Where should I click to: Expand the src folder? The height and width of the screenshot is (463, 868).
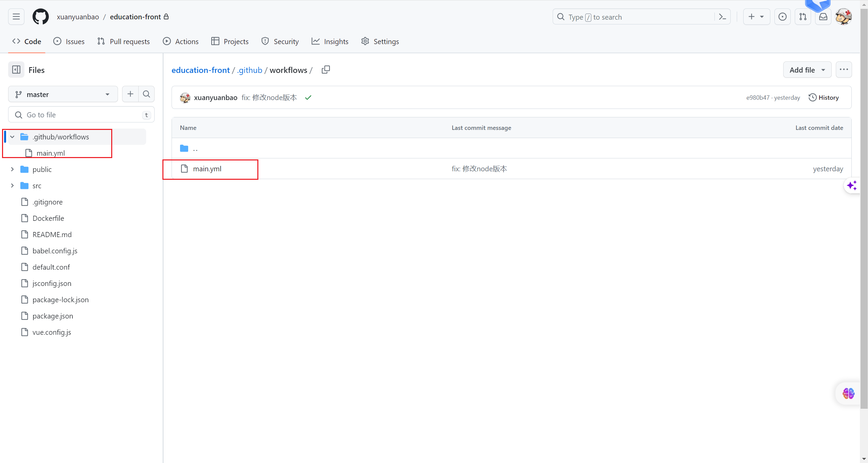(12, 186)
